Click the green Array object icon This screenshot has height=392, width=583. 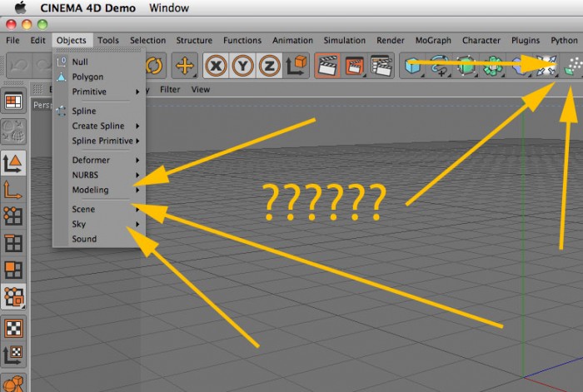[493, 66]
